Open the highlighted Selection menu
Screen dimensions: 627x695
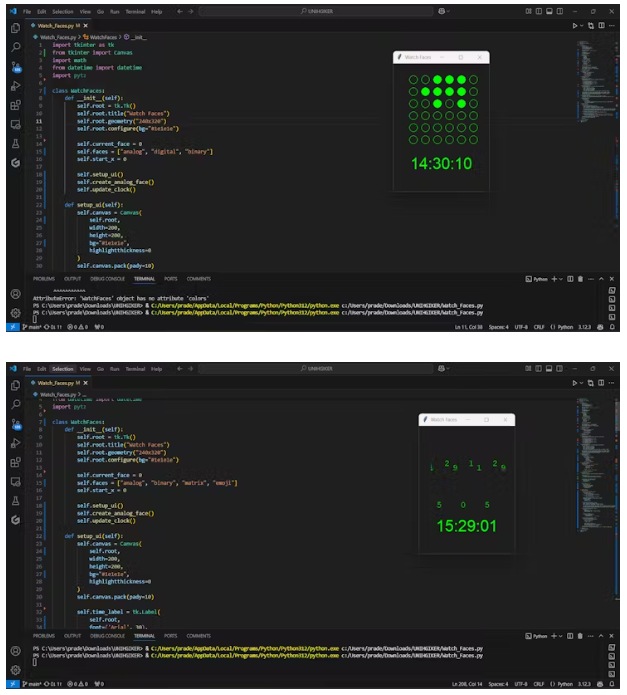click(63, 369)
